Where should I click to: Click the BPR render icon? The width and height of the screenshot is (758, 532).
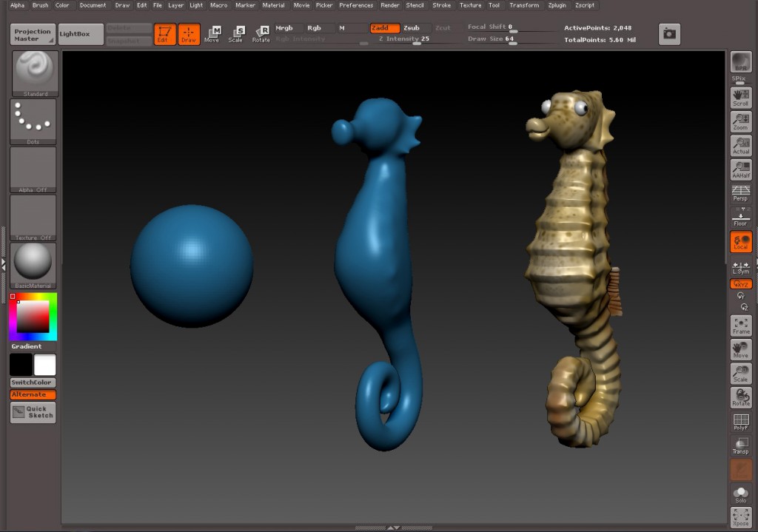click(740, 63)
